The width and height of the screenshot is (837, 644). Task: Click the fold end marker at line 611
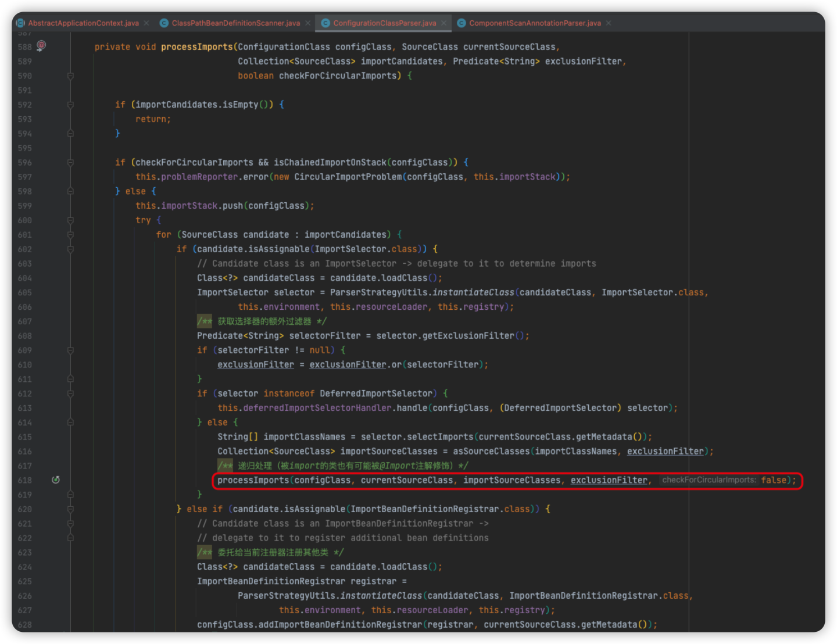pyautogui.click(x=70, y=379)
